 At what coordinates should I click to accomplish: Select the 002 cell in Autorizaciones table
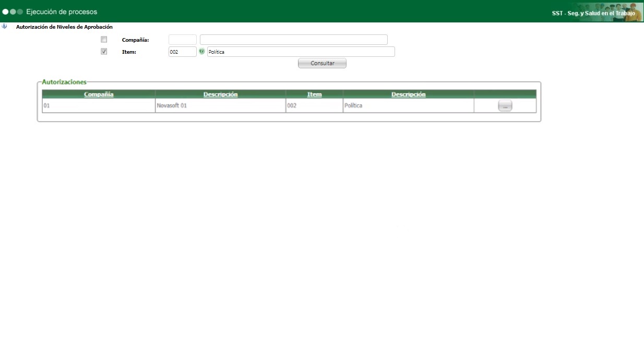(314, 105)
